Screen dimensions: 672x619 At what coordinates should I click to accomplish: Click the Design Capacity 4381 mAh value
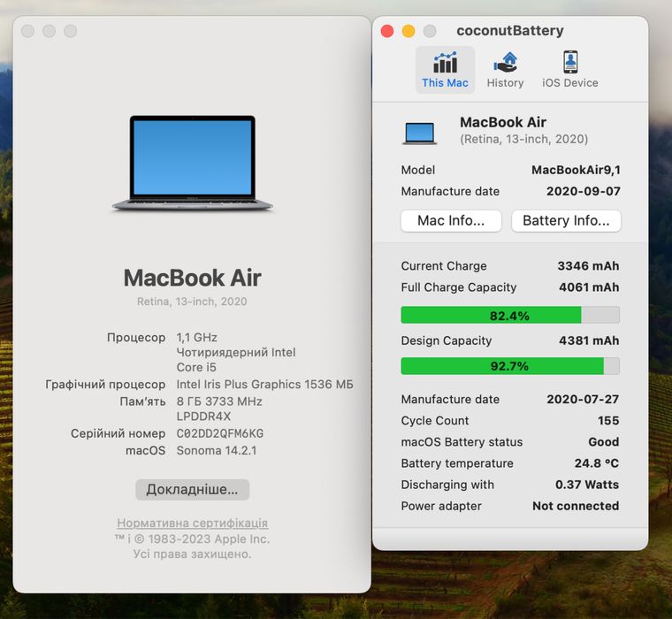[x=589, y=340]
